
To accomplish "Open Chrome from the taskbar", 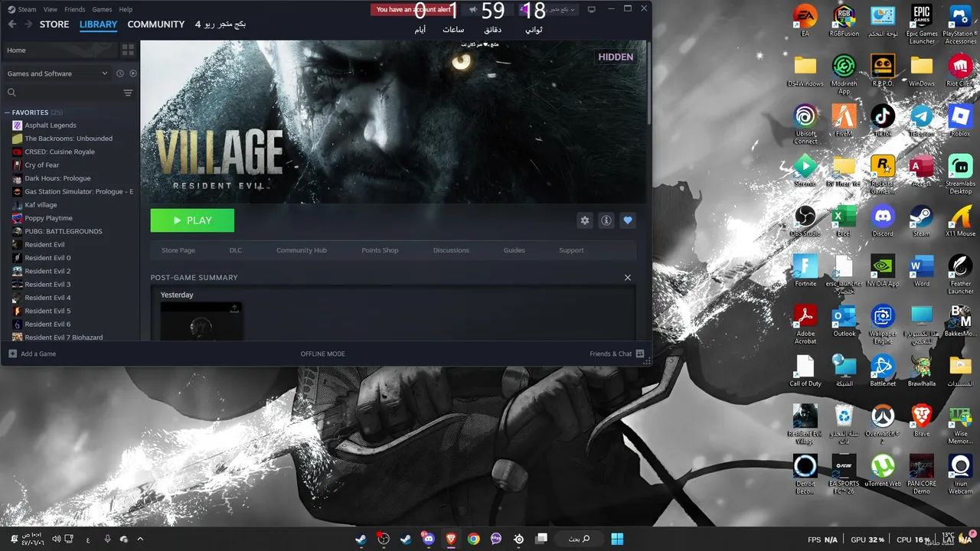I will click(474, 539).
